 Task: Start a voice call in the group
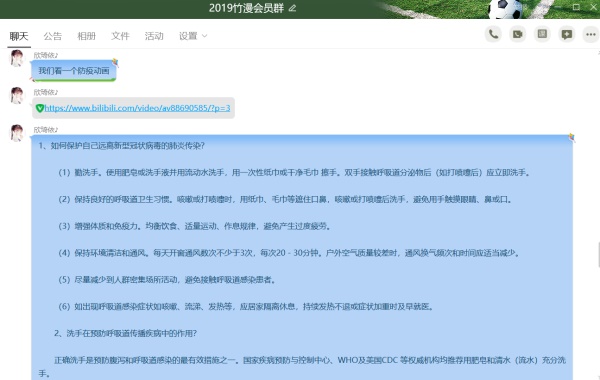pos(493,34)
